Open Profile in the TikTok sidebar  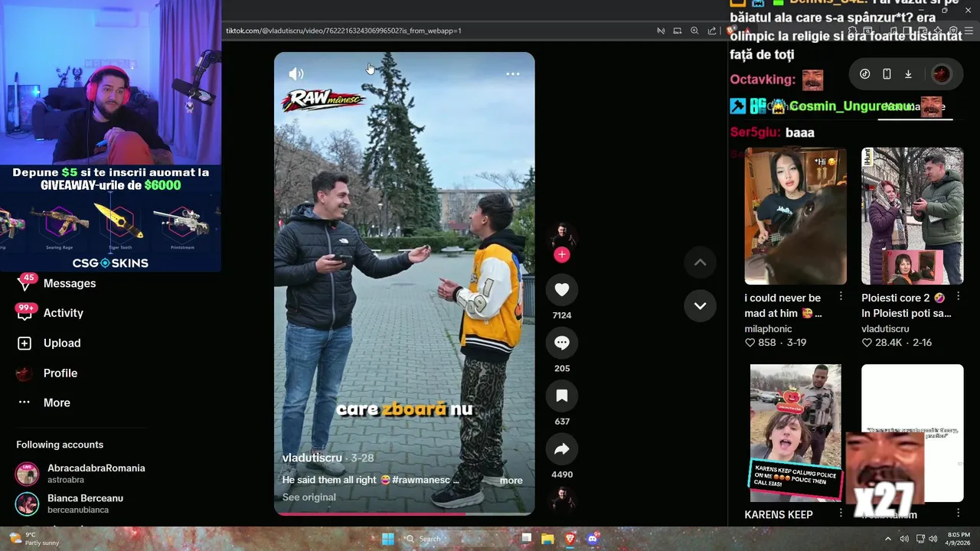tap(60, 373)
